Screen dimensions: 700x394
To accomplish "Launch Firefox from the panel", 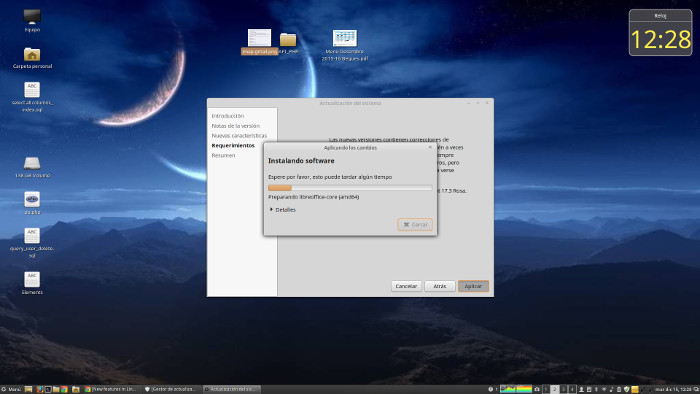I will [x=40, y=389].
